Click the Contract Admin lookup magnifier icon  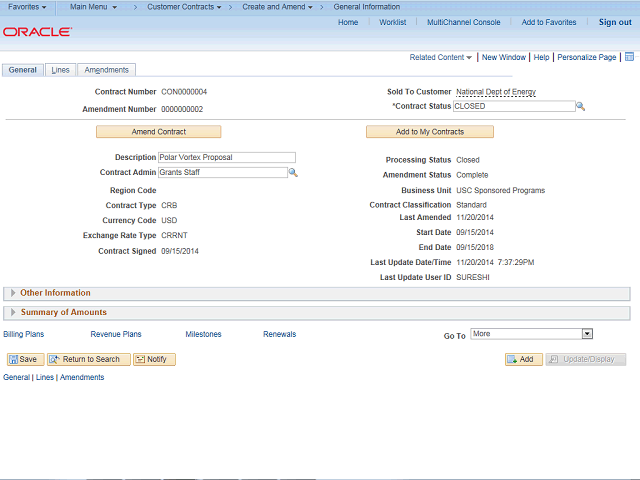293,173
